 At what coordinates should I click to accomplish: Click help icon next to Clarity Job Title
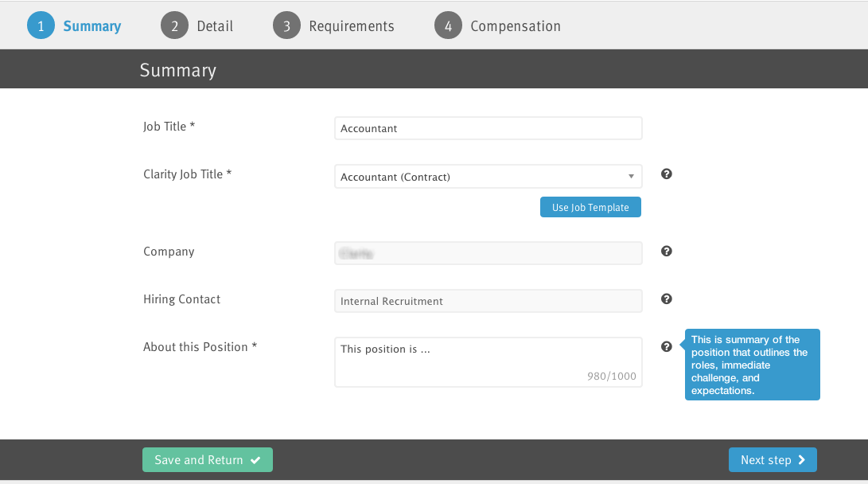click(667, 174)
